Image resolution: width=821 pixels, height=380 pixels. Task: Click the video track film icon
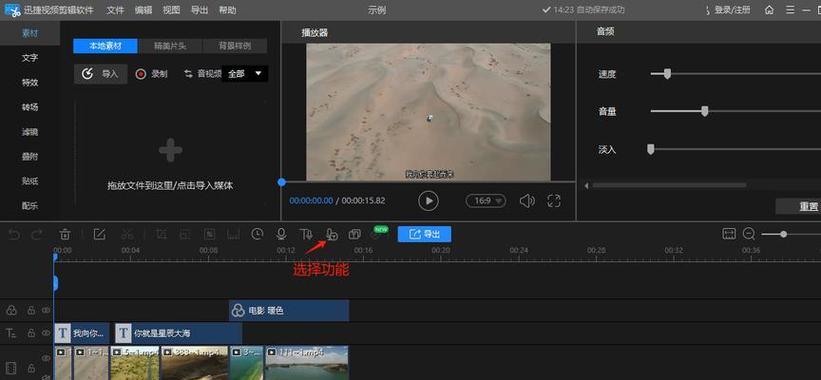click(11, 367)
